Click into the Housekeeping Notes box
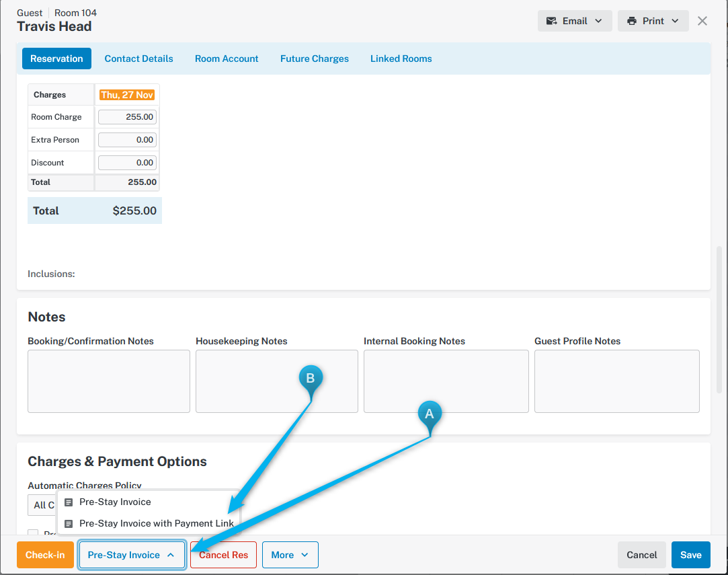The image size is (728, 575). point(276,381)
